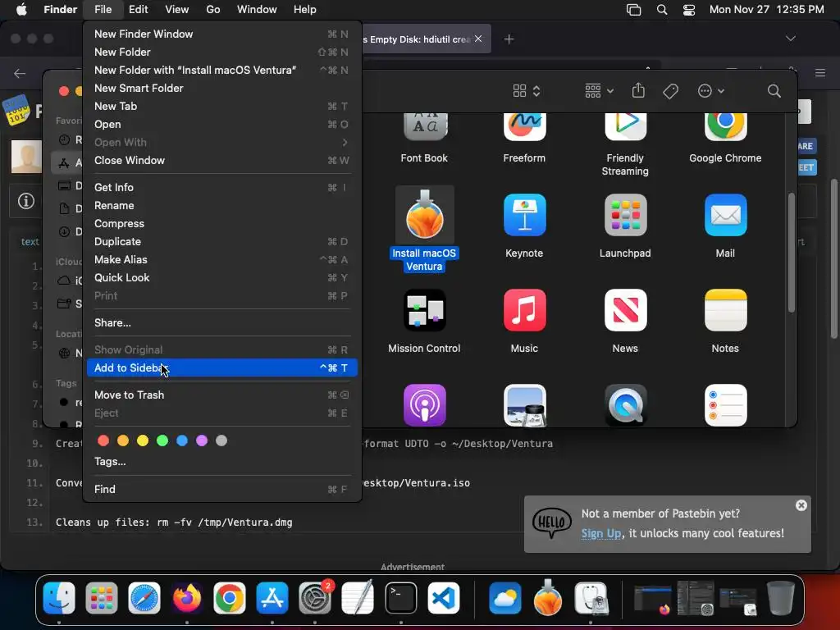840x630 pixels.
Task: Open the icon view switcher dropdown
Action: tap(526, 91)
